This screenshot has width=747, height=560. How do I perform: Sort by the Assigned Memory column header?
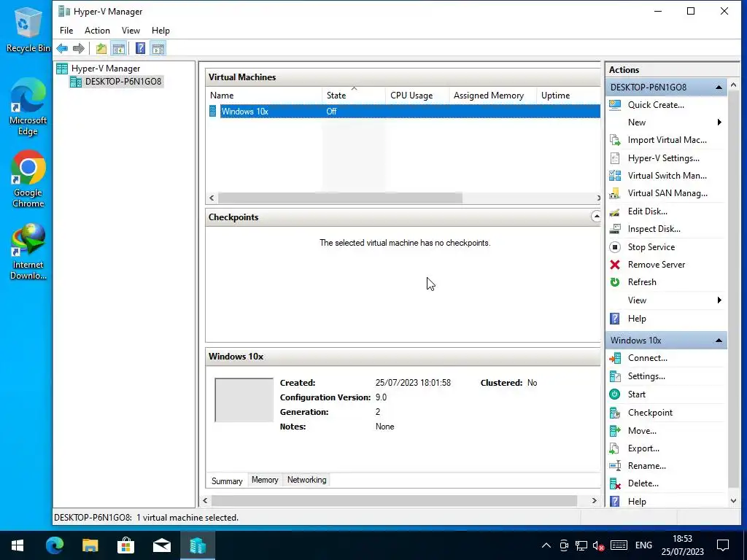pos(492,96)
